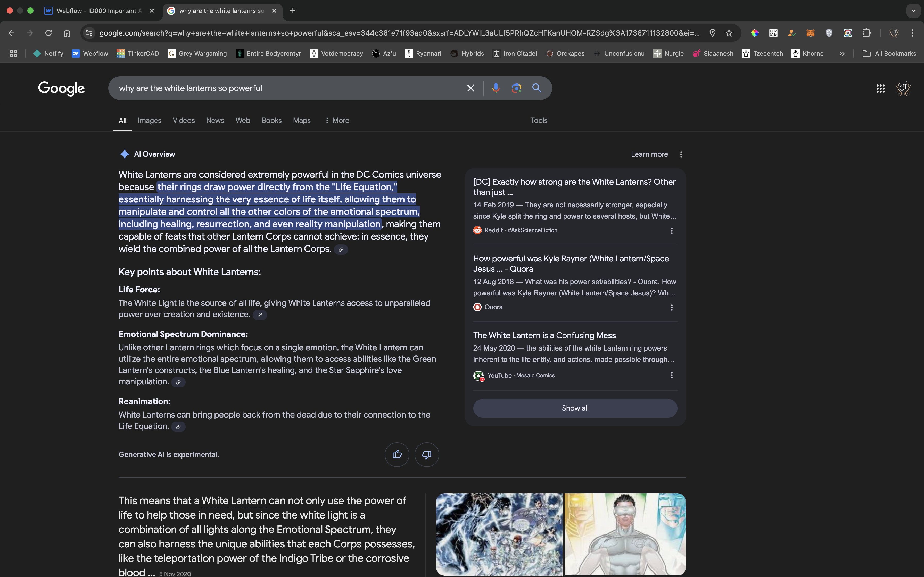Click thumbs up feedback icon
The image size is (924, 577).
click(x=397, y=454)
